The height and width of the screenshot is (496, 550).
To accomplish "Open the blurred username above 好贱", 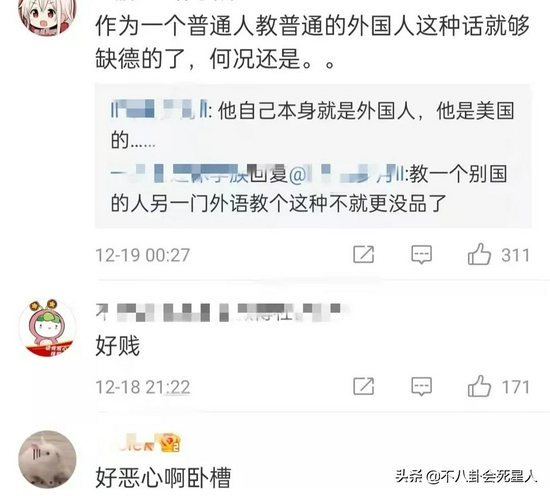I will point(223,312).
